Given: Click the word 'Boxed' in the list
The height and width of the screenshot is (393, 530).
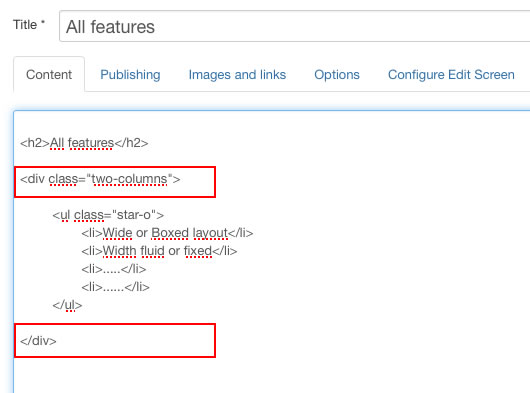Looking at the screenshot, I should [170, 233].
